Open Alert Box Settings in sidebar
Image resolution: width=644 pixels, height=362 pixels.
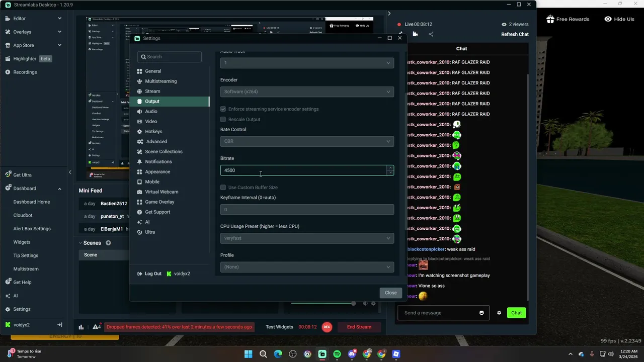tap(32, 229)
